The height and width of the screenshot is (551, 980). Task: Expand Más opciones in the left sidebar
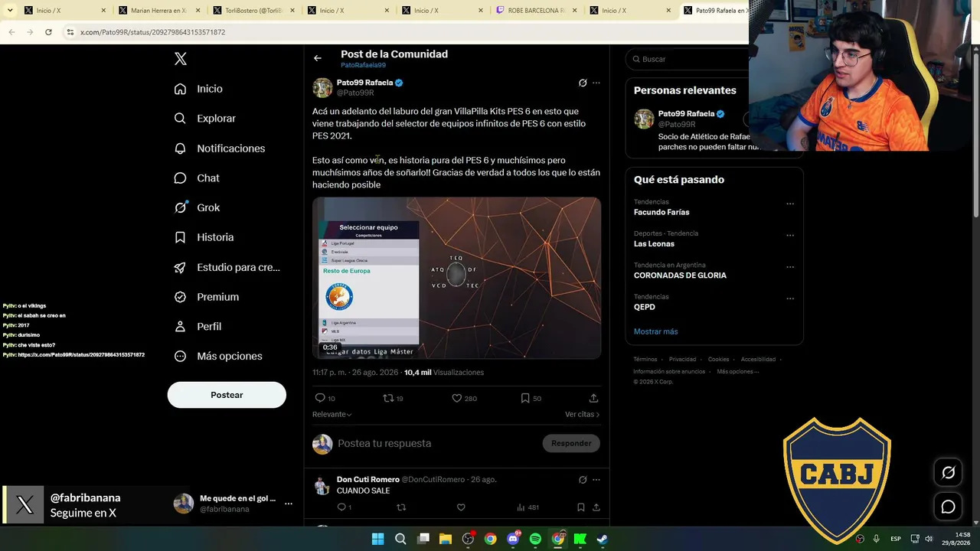[218, 357]
